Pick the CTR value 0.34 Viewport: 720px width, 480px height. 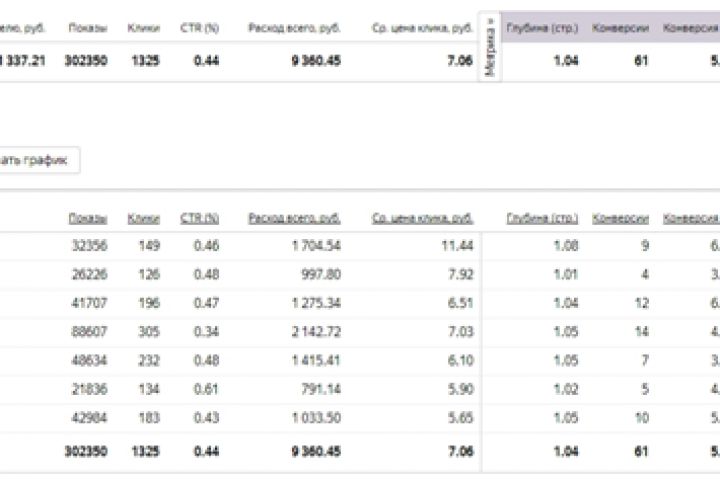[207, 332]
